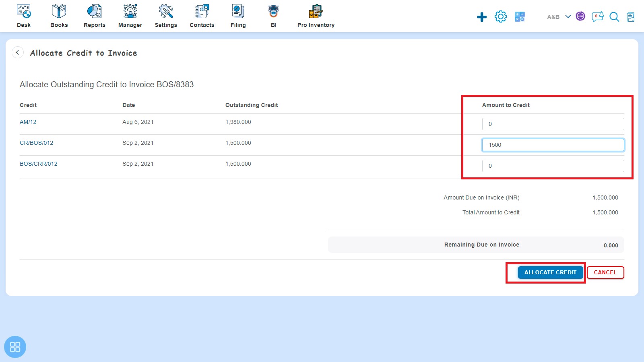Viewport: 644px width, 362px height.
Task: Click the Manager menu label
Action: 130,25
